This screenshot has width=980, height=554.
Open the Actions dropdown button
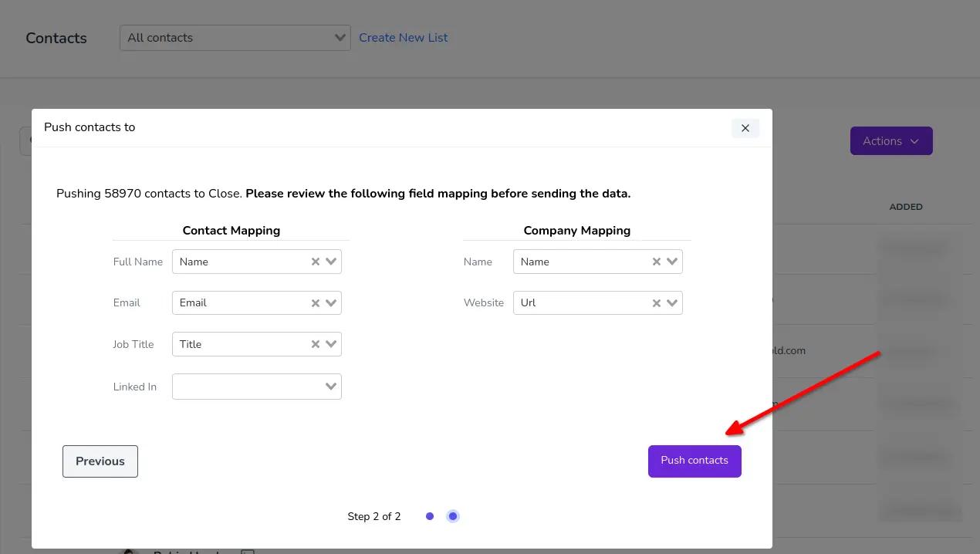click(x=891, y=141)
